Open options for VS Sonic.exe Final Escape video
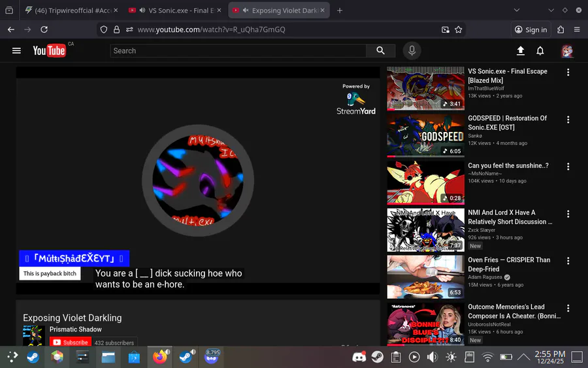The height and width of the screenshot is (368, 588). (568, 72)
